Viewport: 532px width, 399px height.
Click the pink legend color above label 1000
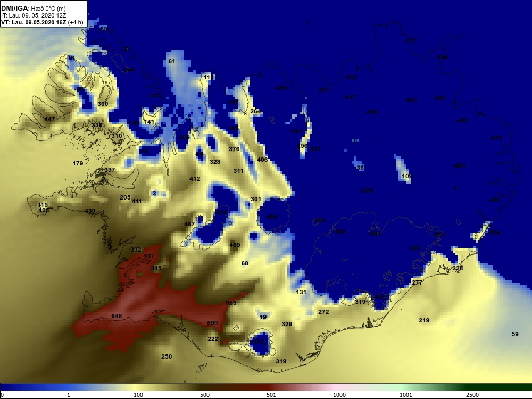pyautogui.click(x=339, y=387)
